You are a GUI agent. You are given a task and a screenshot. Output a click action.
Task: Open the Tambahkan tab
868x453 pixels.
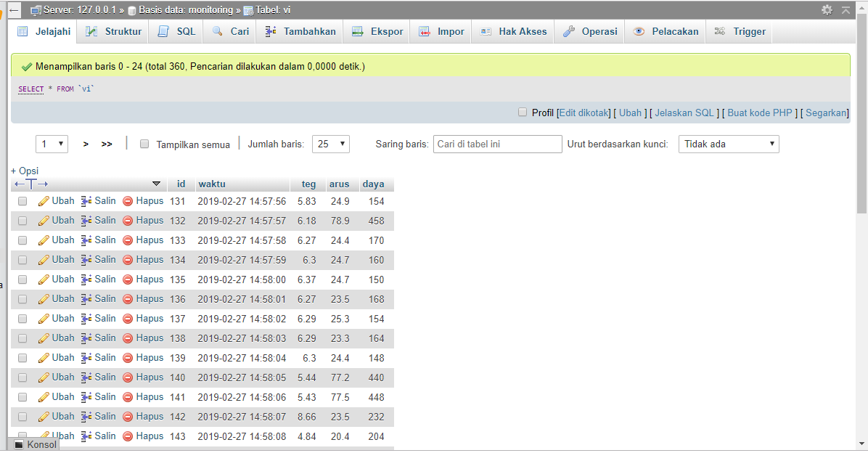coord(300,31)
